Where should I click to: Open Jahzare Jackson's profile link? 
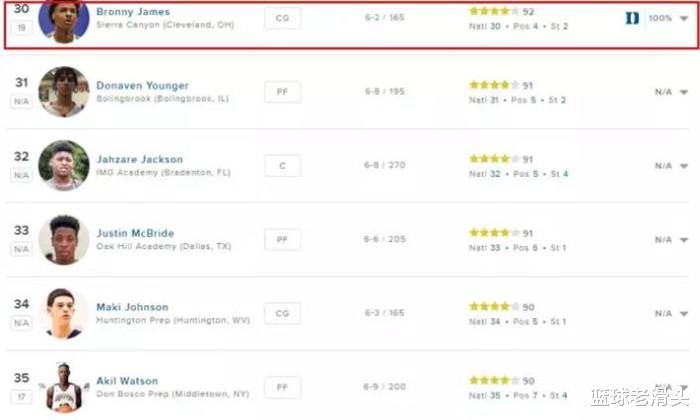pyautogui.click(x=139, y=159)
